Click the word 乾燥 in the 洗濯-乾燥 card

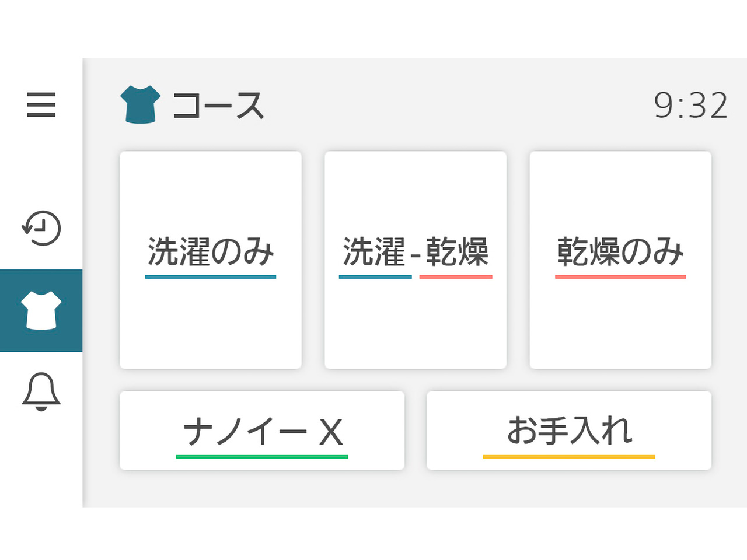pyautogui.click(x=457, y=252)
